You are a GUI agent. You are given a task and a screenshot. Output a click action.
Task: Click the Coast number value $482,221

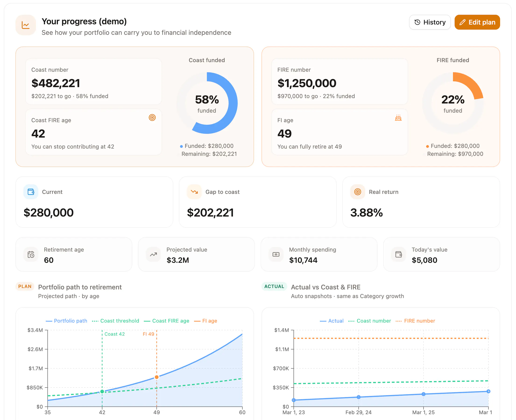(56, 83)
